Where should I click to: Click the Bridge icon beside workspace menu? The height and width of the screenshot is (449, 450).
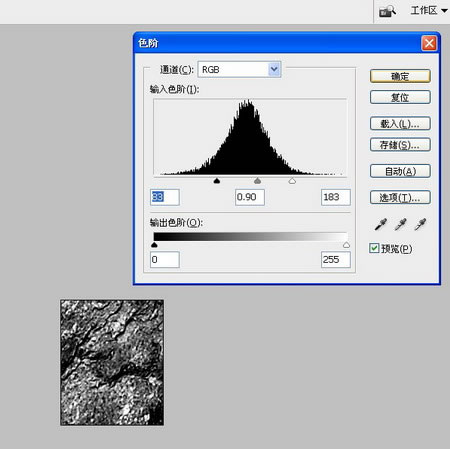tap(387, 11)
